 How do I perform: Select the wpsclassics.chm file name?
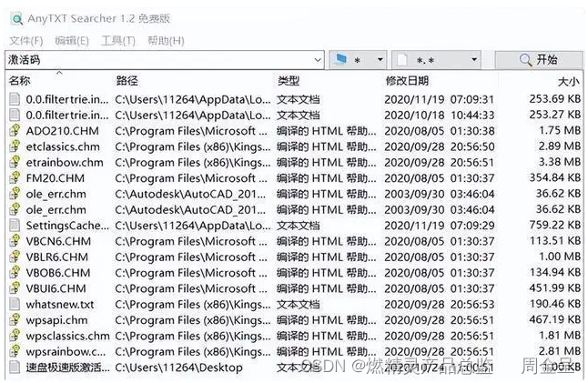pyautogui.click(x=68, y=336)
